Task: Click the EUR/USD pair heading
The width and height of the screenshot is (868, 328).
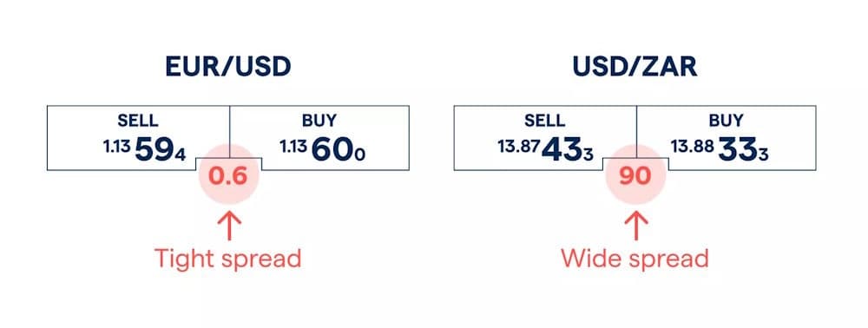Action: (228, 67)
